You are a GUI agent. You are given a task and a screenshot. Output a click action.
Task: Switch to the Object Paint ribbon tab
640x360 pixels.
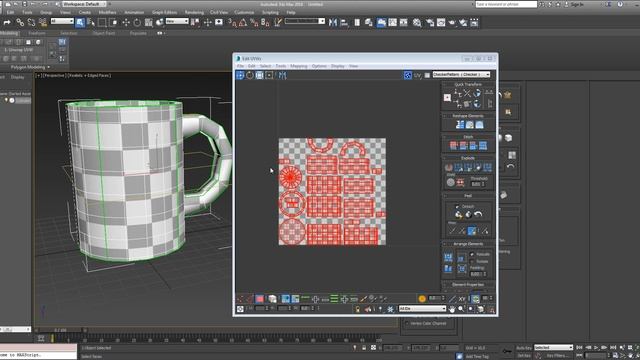(103, 33)
